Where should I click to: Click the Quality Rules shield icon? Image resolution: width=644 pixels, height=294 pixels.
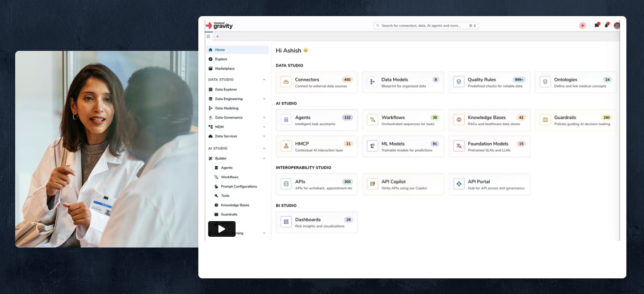tap(459, 82)
